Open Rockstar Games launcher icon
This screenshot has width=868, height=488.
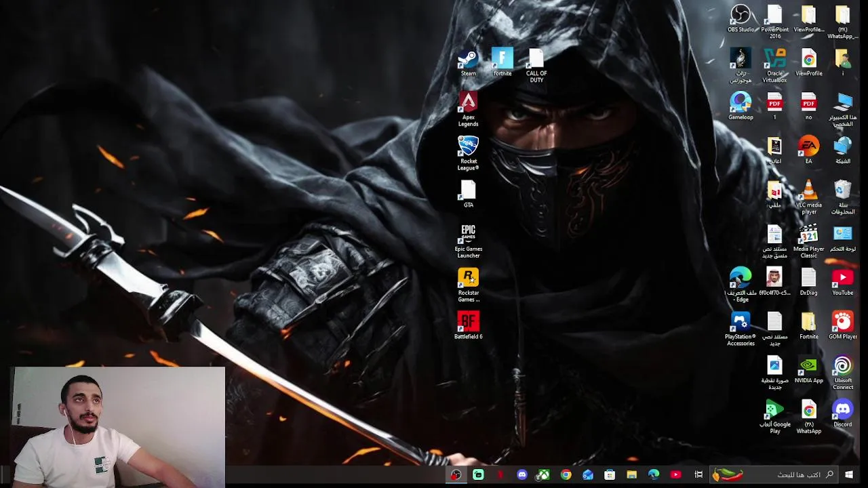tap(468, 285)
